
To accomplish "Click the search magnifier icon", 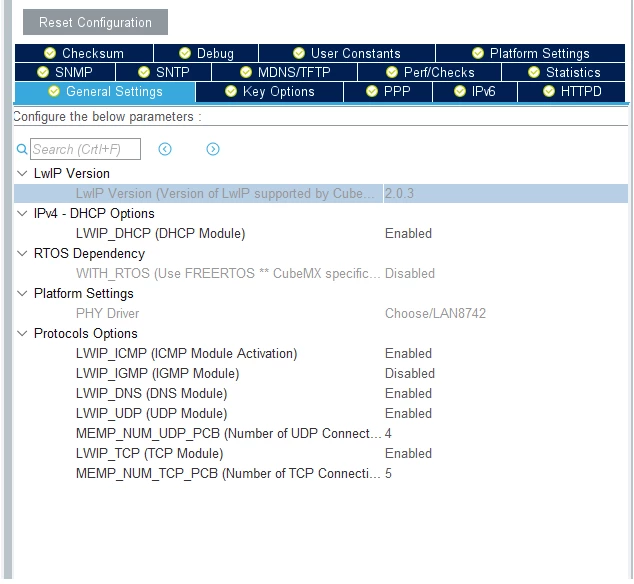I will [22, 149].
